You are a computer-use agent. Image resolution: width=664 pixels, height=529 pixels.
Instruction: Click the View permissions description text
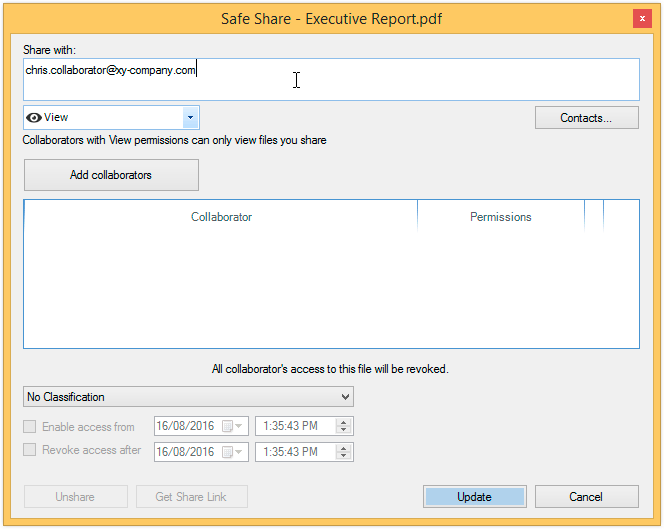tap(174, 140)
